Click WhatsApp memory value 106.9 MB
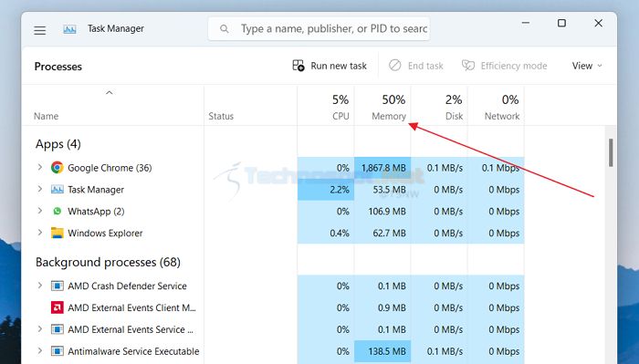This screenshot has height=364, width=639. (387, 212)
